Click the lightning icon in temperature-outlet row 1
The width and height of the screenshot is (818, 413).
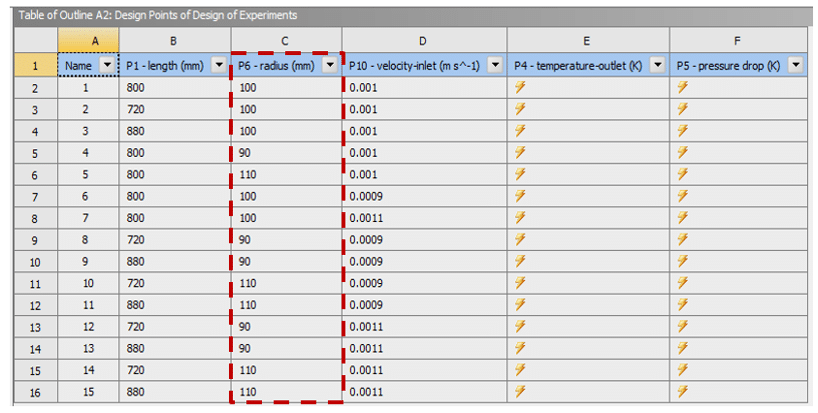[520, 87]
